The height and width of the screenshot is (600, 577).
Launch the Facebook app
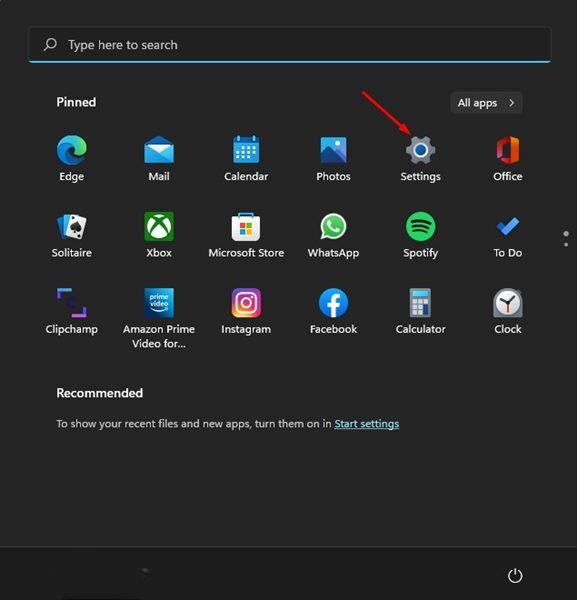[333, 311]
